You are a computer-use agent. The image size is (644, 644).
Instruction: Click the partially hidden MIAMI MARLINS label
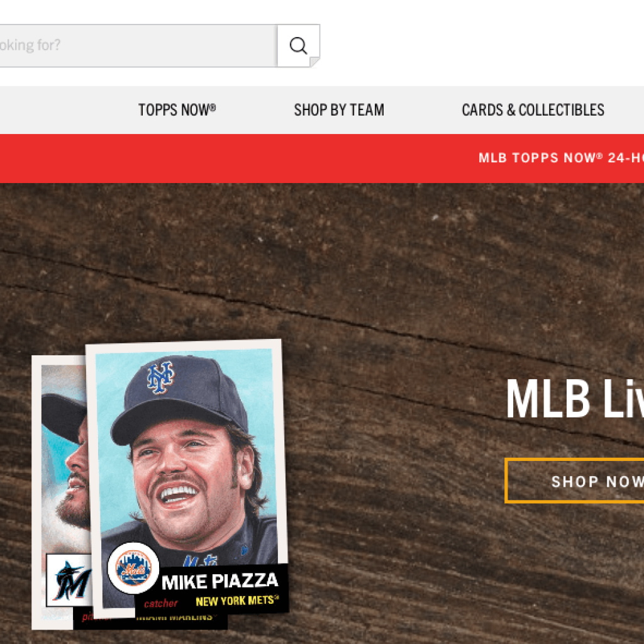(x=175, y=618)
